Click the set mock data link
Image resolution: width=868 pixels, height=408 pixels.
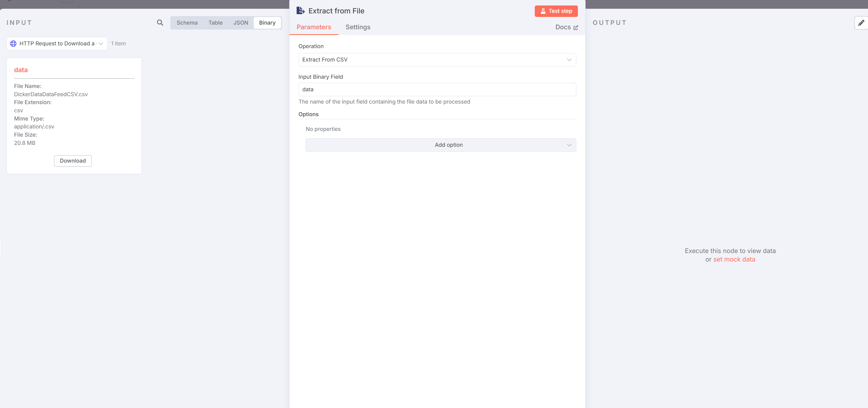click(734, 259)
